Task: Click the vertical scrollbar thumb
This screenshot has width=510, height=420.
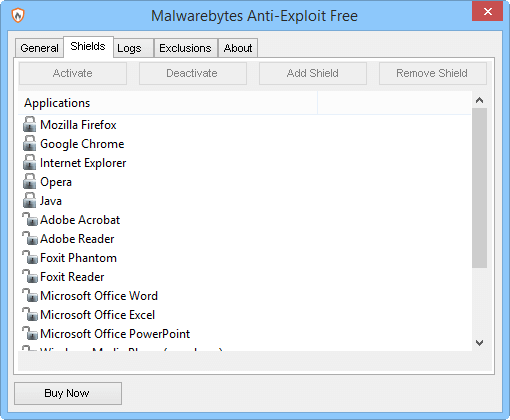Action: pyautogui.click(x=480, y=188)
